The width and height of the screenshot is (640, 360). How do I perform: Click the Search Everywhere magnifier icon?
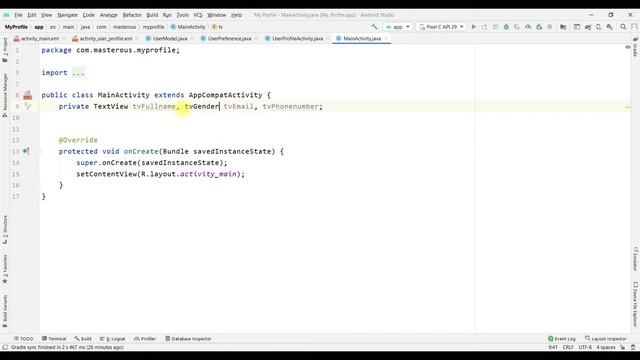(623, 27)
